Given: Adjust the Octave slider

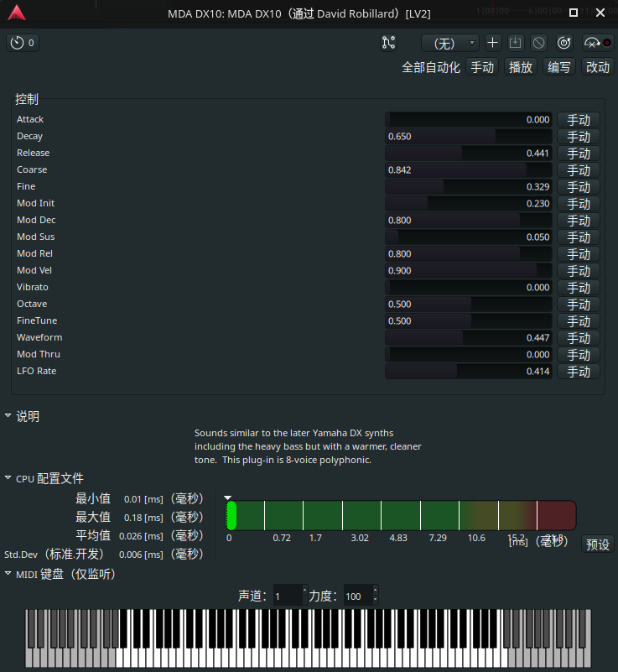Looking at the screenshot, I should pos(469,304).
